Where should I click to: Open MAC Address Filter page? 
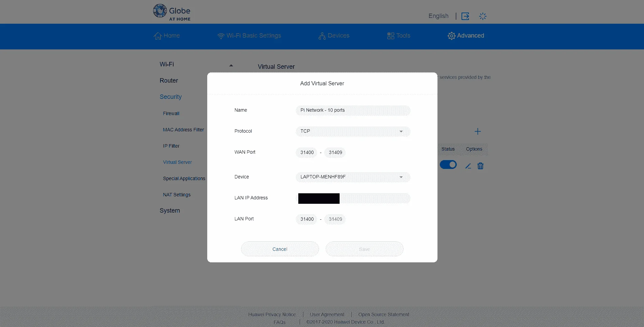pyautogui.click(x=183, y=130)
